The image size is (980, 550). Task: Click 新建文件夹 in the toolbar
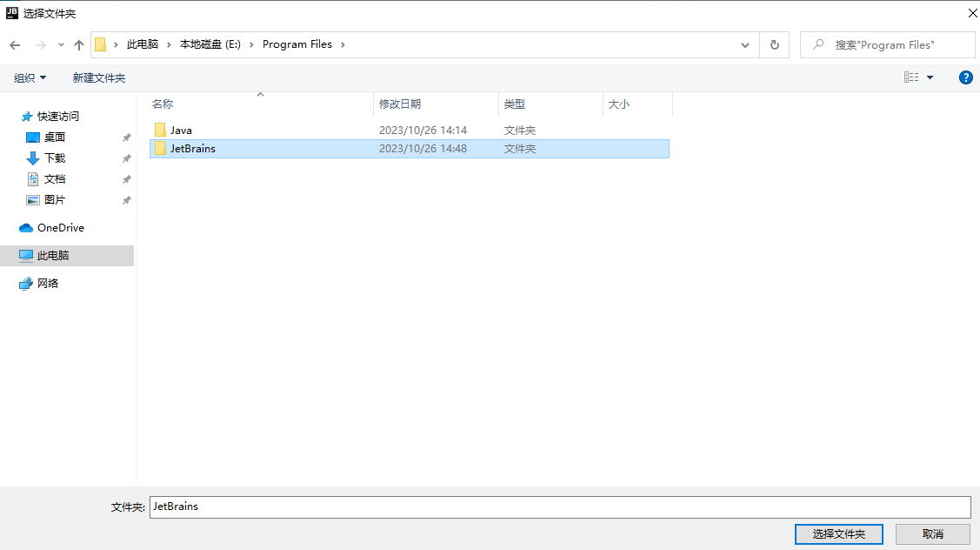99,78
